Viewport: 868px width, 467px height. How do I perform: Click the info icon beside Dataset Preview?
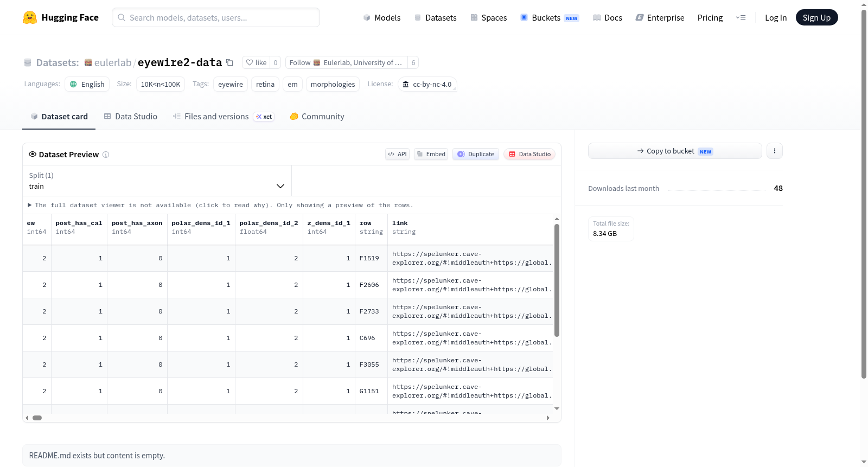click(106, 155)
